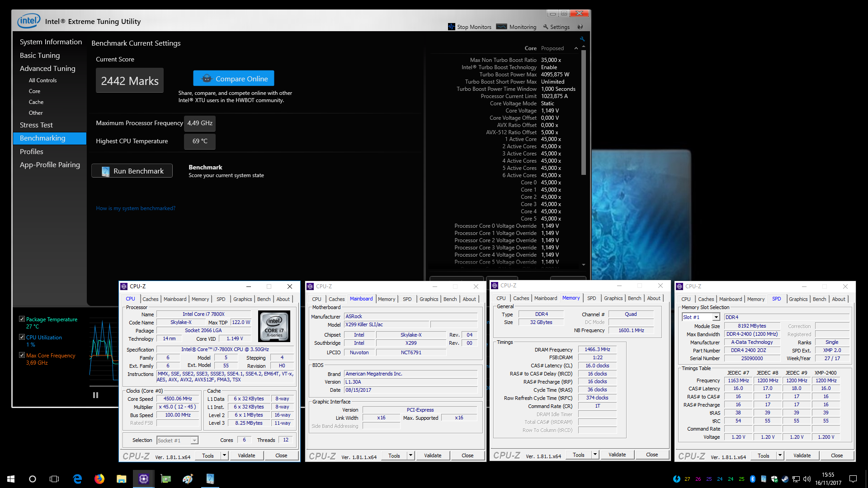Image resolution: width=868 pixels, height=488 pixels.
Task: Select All Controls under Advanced Tuning
Action: pyautogui.click(x=42, y=80)
